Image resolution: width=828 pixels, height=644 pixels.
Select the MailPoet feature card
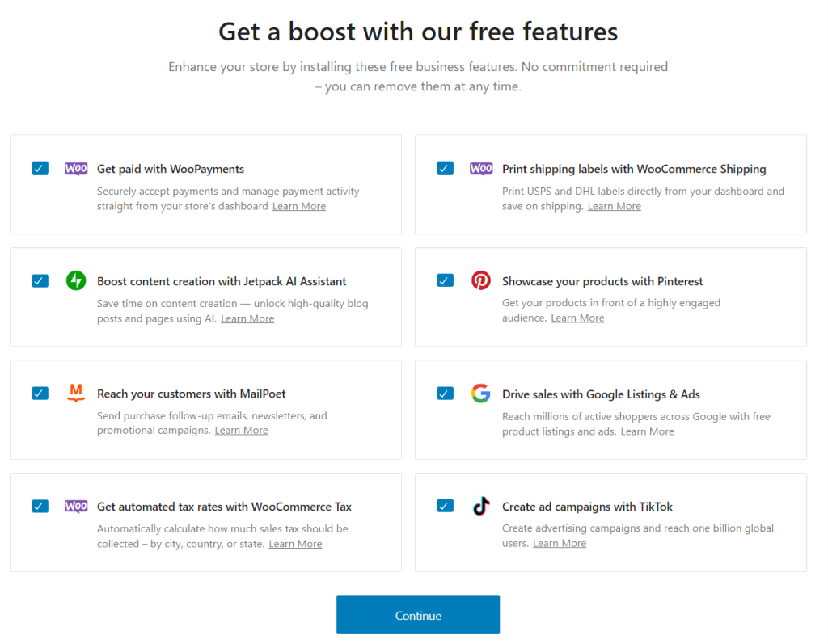[x=205, y=410]
